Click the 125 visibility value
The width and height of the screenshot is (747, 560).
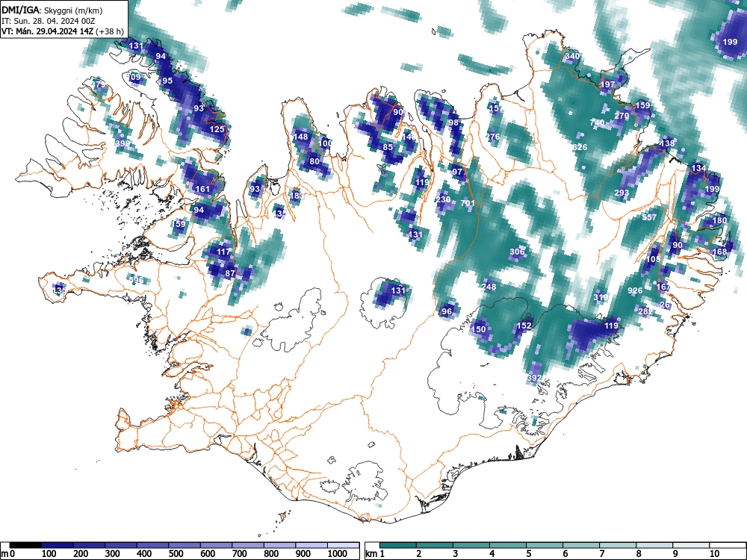217,129
